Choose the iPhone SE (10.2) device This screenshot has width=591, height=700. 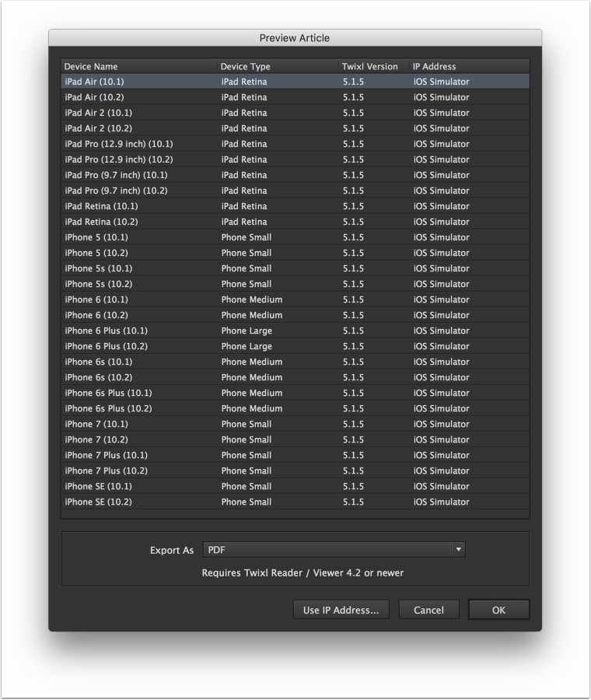pos(295,502)
